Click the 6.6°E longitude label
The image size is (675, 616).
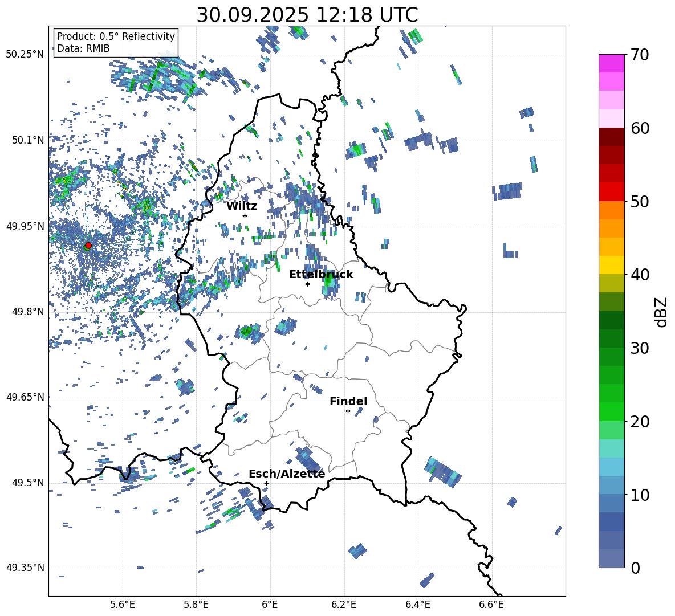point(491,605)
